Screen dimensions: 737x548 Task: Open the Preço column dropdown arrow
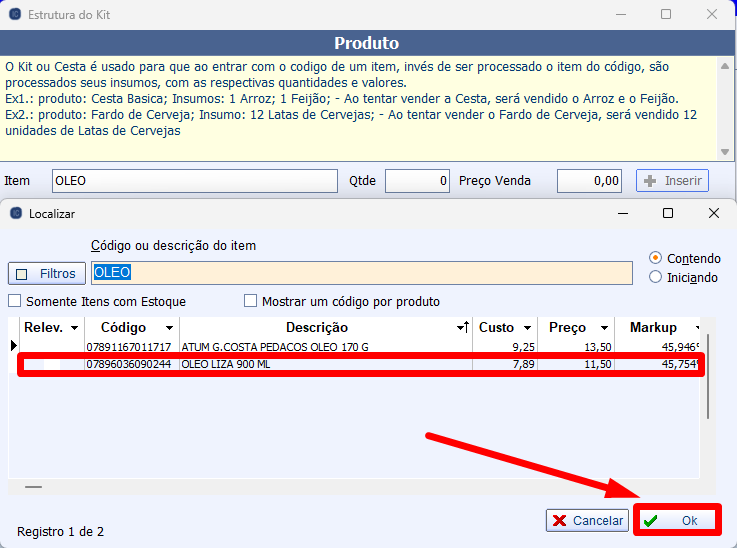604,328
